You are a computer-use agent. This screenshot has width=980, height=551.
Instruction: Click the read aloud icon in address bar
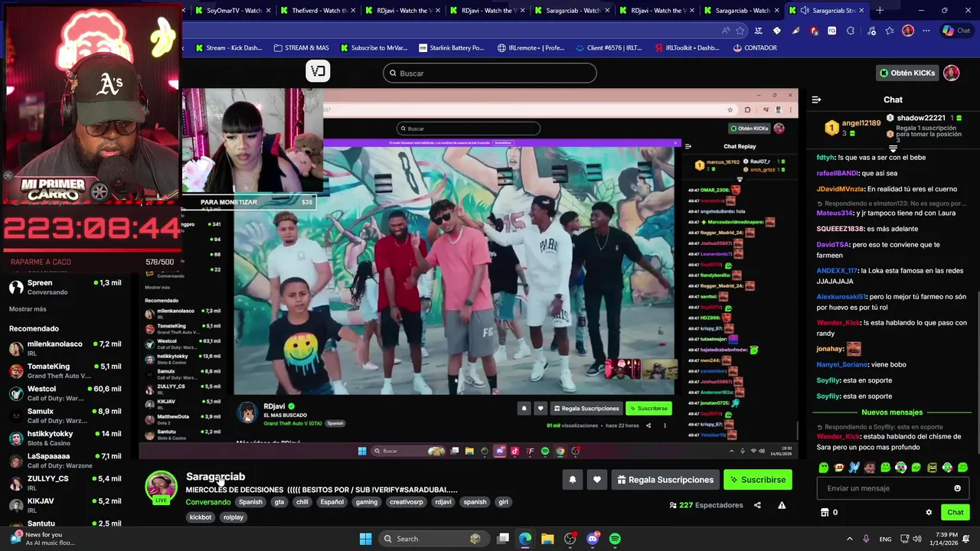[725, 31]
